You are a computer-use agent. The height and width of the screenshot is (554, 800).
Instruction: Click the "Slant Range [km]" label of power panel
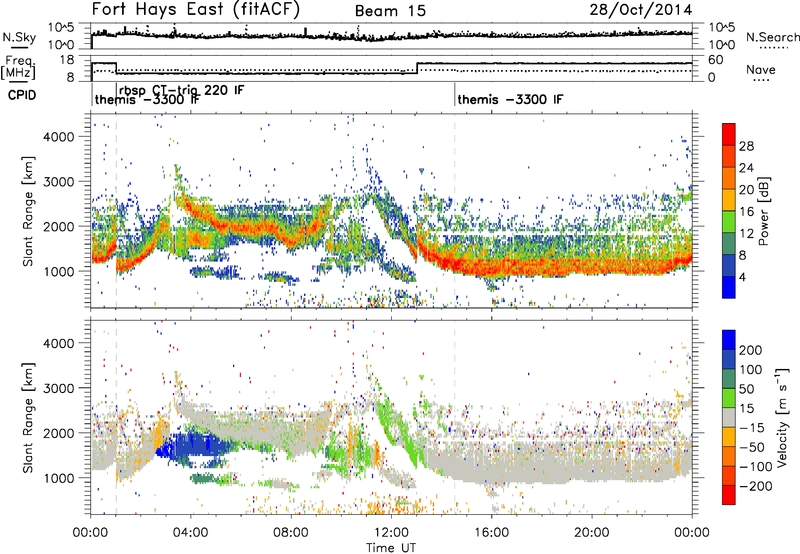pyautogui.click(x=28, y=211)
